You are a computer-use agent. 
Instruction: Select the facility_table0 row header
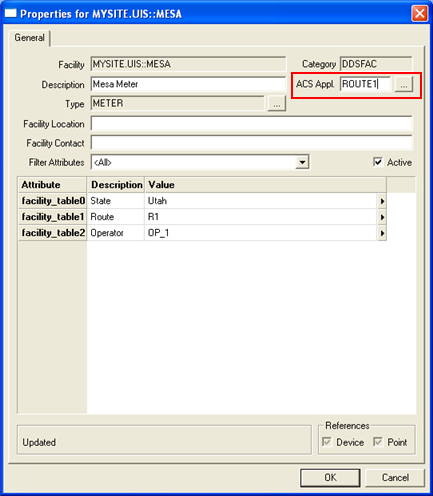click(52, 201)
